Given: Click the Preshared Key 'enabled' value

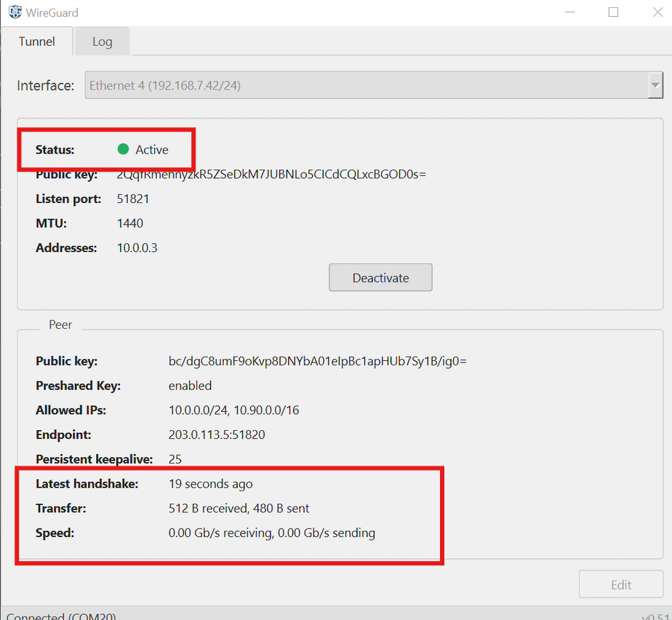Looking at the screenshot, I should pos(190,386).
